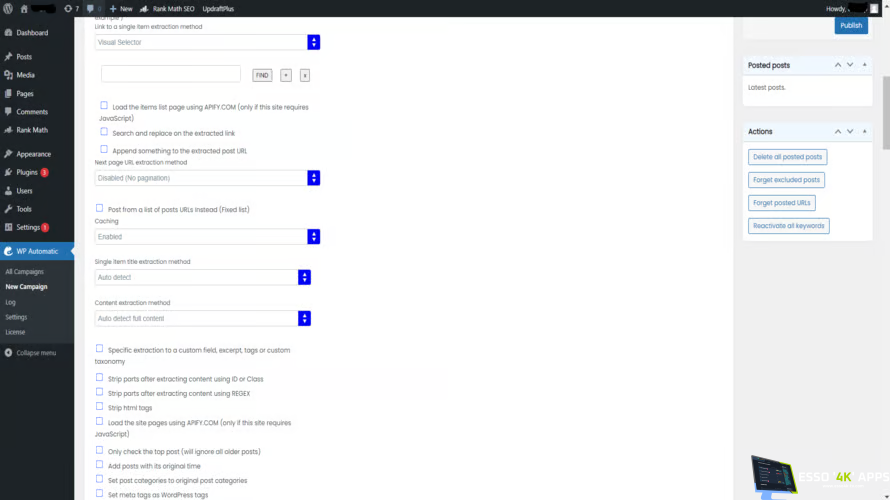Click the Appearance brush icon
This screenshot has width=890, height=500.
pos(8,154)
